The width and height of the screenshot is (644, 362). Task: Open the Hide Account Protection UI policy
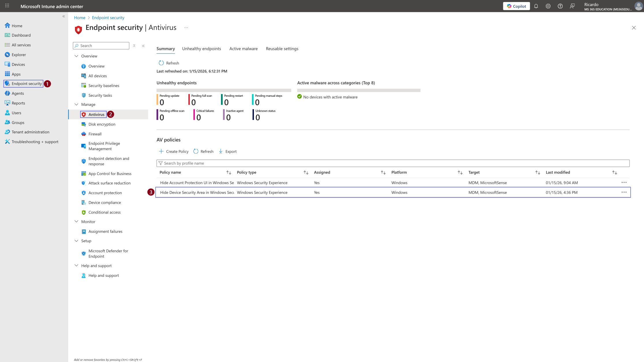tap(197, 183)
